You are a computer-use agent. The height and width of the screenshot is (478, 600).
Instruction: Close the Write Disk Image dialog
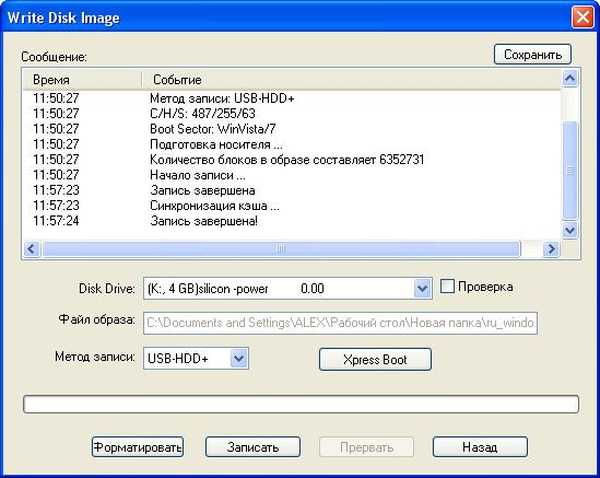click(x=581, y=16)
